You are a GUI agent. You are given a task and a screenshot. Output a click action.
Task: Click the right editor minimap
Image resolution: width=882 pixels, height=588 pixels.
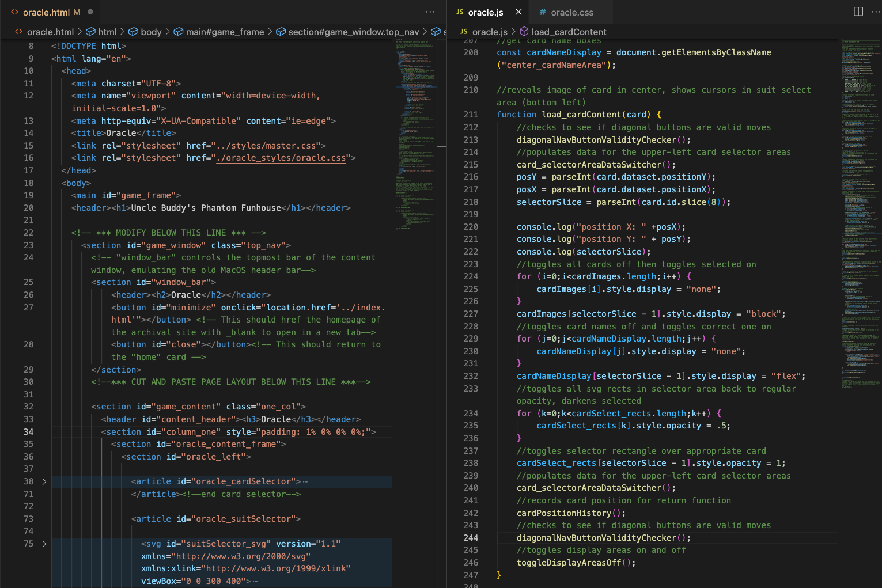tap(861, 213)
